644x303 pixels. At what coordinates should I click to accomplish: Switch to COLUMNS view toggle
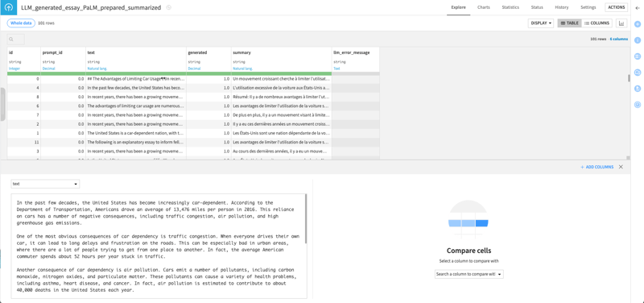pos(597,23)
